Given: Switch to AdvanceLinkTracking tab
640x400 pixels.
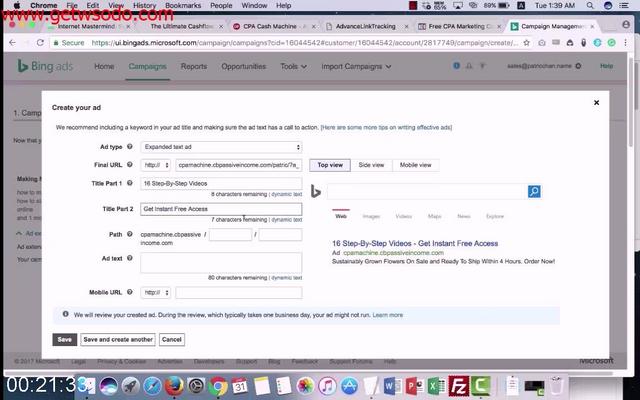Looking at the screenshot, I should click(365, 26).
